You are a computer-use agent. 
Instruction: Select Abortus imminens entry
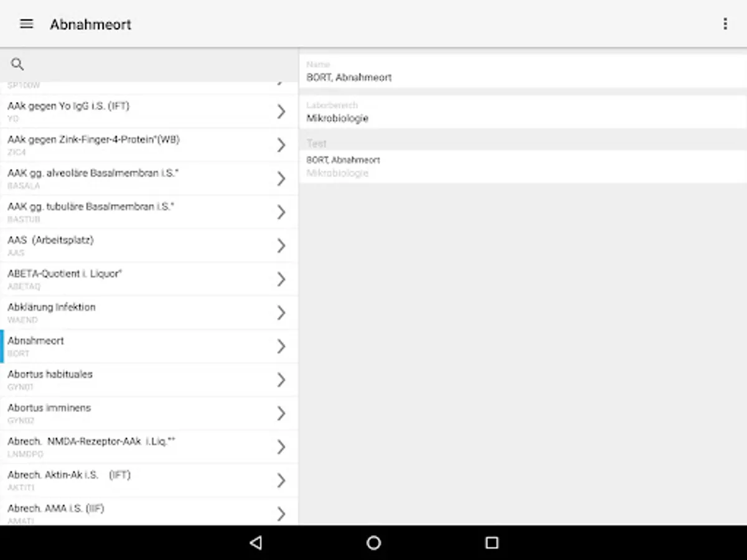149,414
